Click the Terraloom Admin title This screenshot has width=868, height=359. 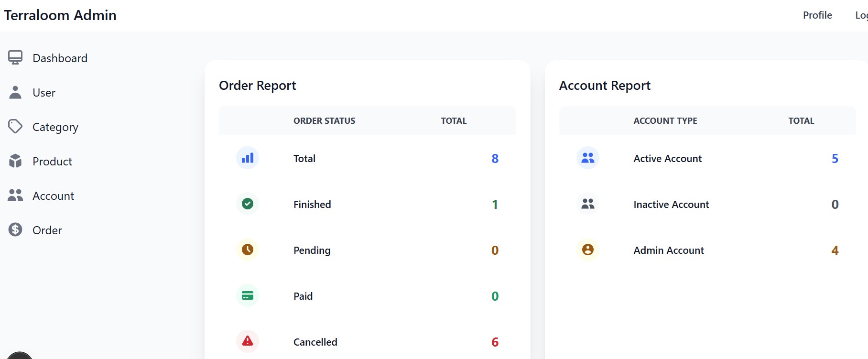click(x=60, y=15)
